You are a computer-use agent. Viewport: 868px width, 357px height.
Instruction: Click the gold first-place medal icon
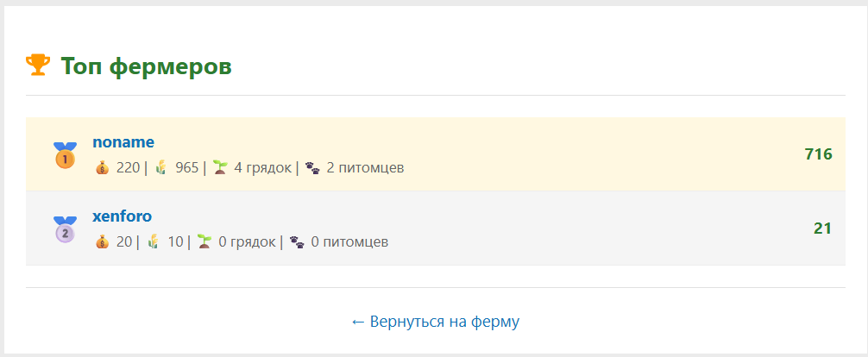tap(65, 155)
